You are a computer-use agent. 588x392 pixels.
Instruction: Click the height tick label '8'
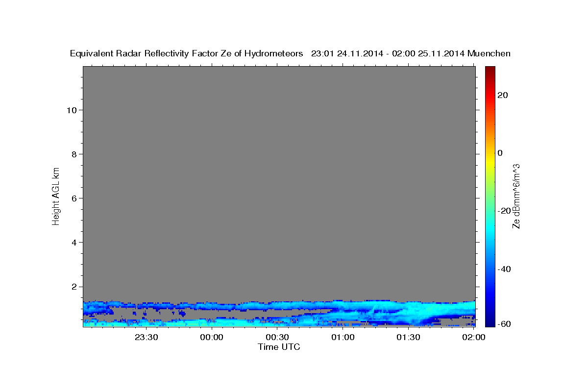click(74, 154)
